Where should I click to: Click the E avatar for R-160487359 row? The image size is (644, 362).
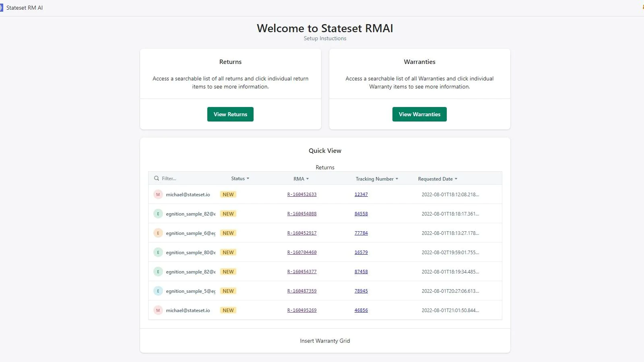158,291
